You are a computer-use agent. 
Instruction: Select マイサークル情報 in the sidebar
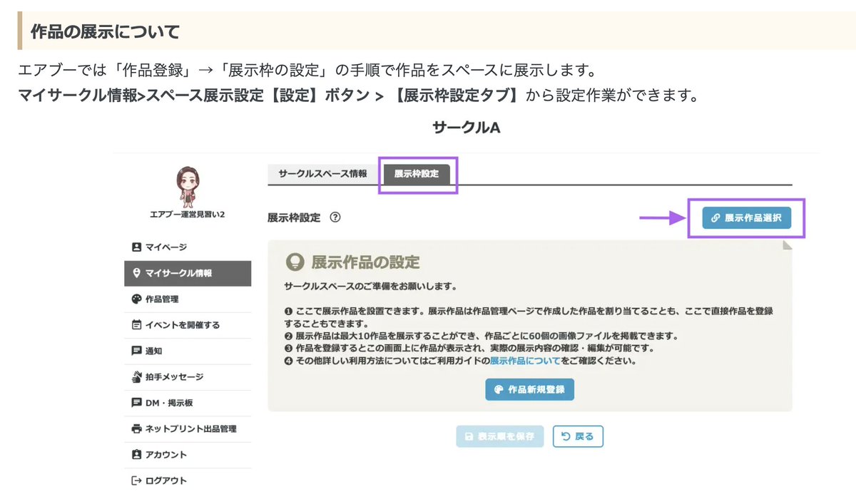pos(188,273)
